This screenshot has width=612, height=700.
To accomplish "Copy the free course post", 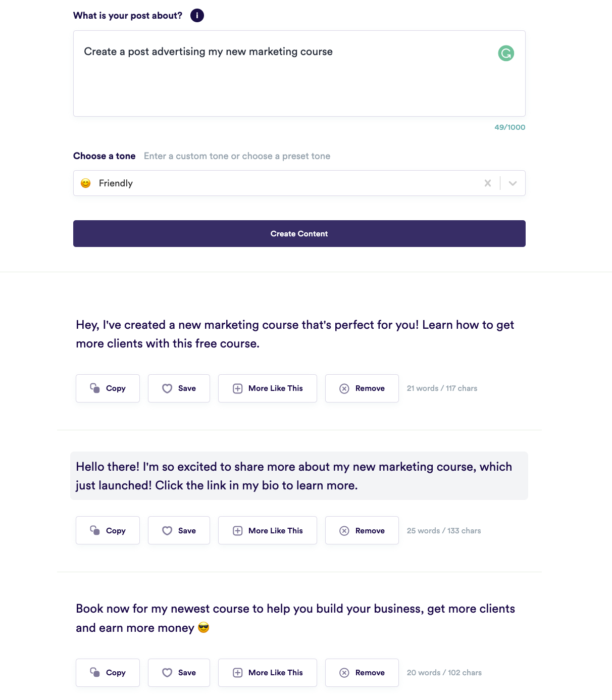I will click(x=108, y=388).
